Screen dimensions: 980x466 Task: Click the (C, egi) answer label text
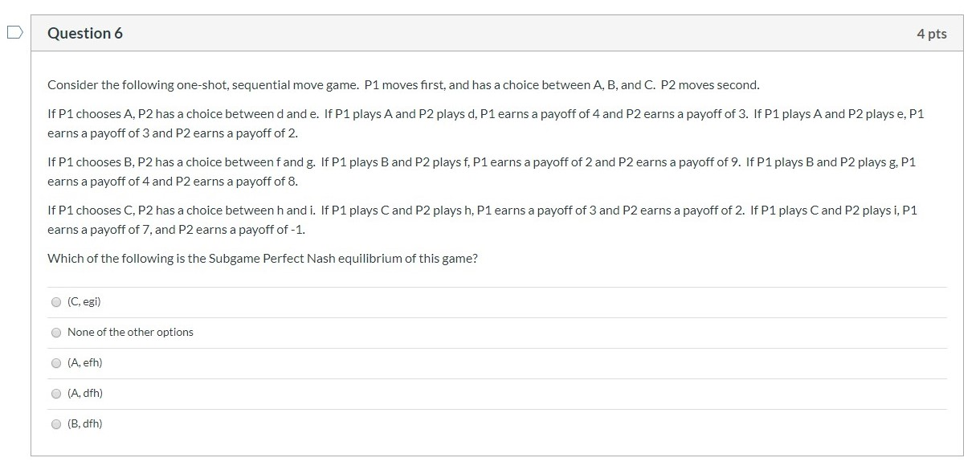point(83,302)
